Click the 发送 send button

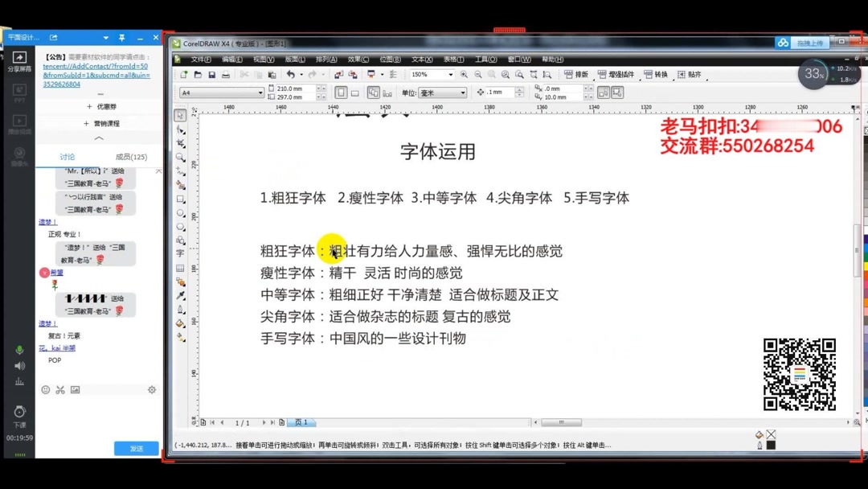point(135,449)
